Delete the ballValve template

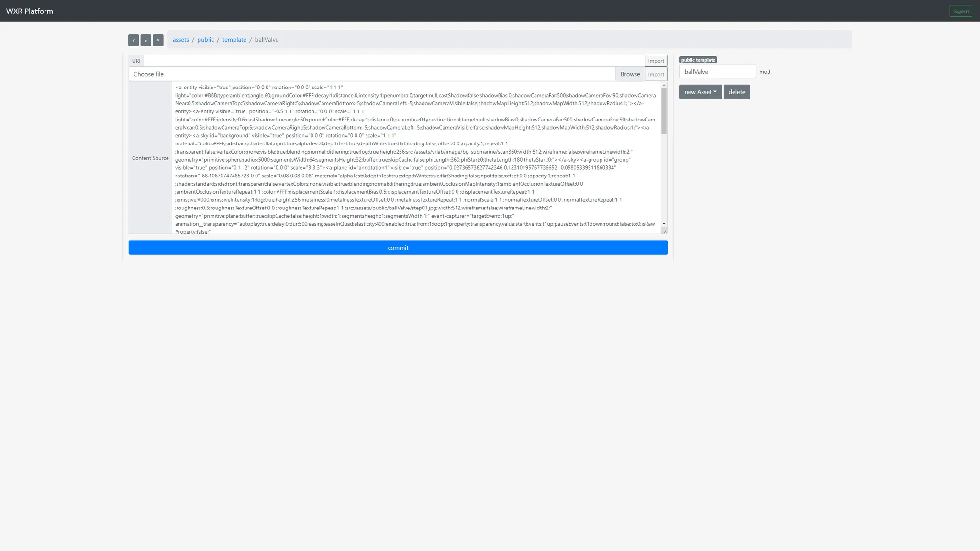[736, 92]
